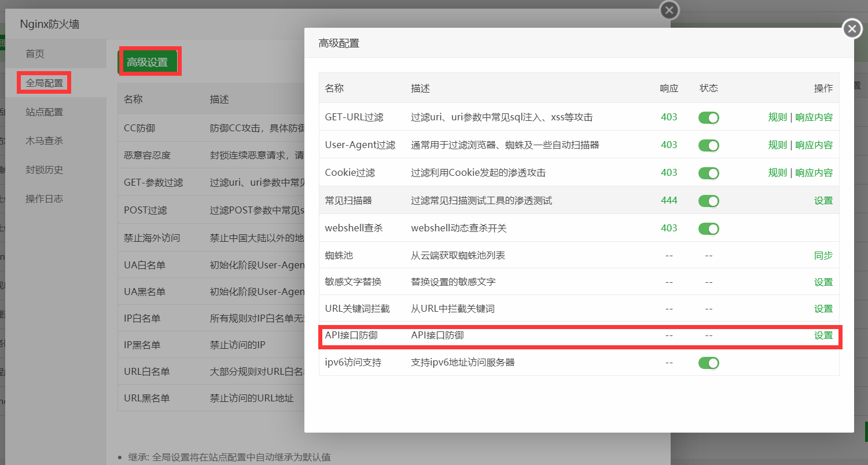Image resolution: width=868 pixels, height=465 pixels.
Task: Open 规则 for User-Agent过滤
Action: point(778,145)
